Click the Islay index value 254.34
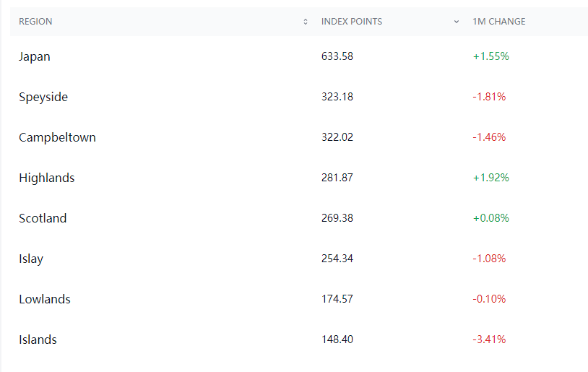The height and width of the screenshot is (372, 588). (337, 259)
